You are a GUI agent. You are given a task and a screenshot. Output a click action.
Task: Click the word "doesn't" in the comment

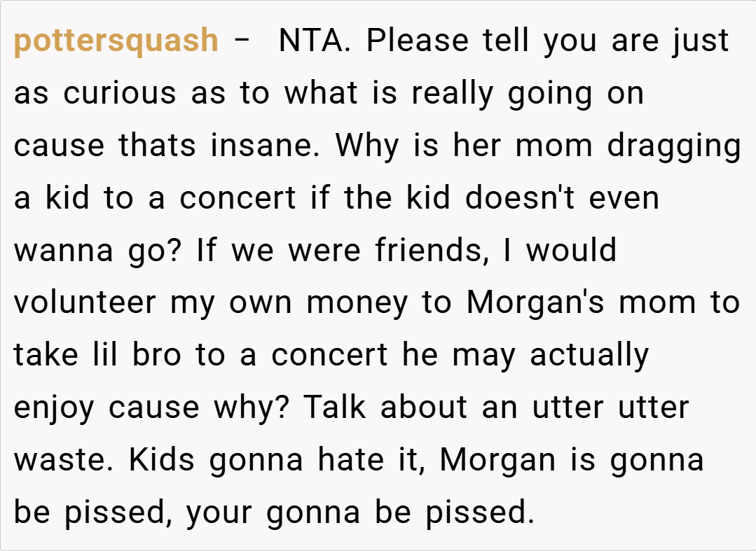coord(516,198)
